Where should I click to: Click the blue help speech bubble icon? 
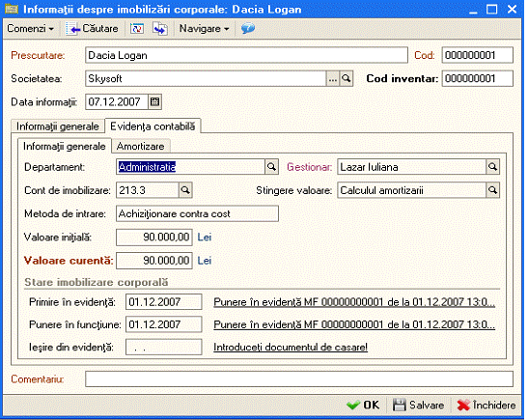pos(248,29)
